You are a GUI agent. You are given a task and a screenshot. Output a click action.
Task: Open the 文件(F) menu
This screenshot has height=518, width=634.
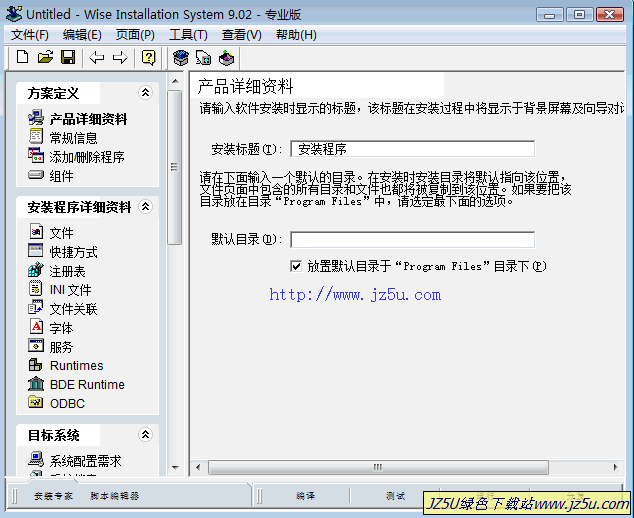coord(30,35)
